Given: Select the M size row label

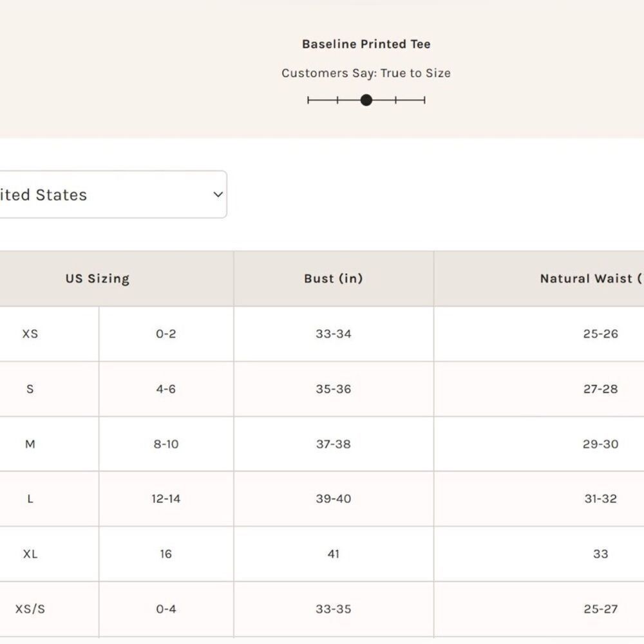Looking at the screenshot, I should 30,444.
